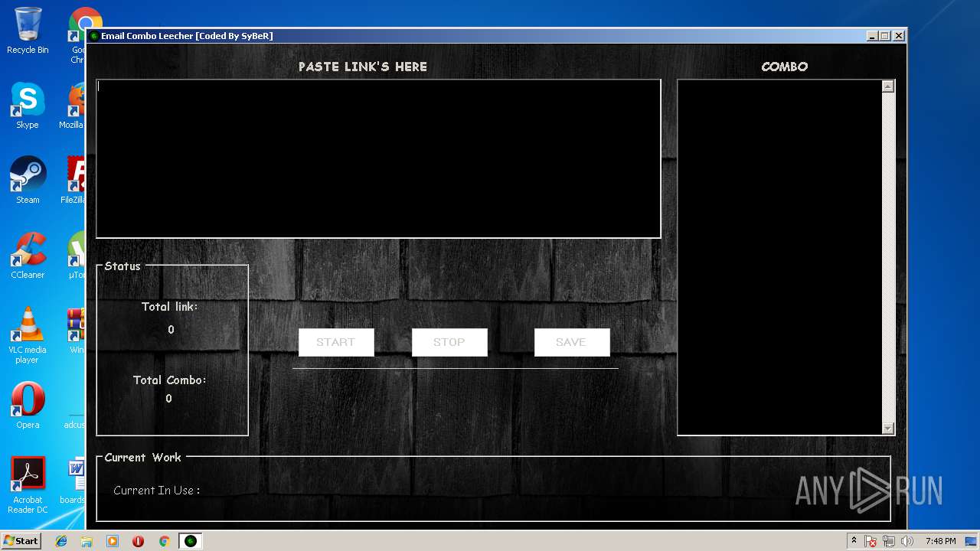
Task: Show hidden tray icons arrow
Action: [x=854, y=541]
